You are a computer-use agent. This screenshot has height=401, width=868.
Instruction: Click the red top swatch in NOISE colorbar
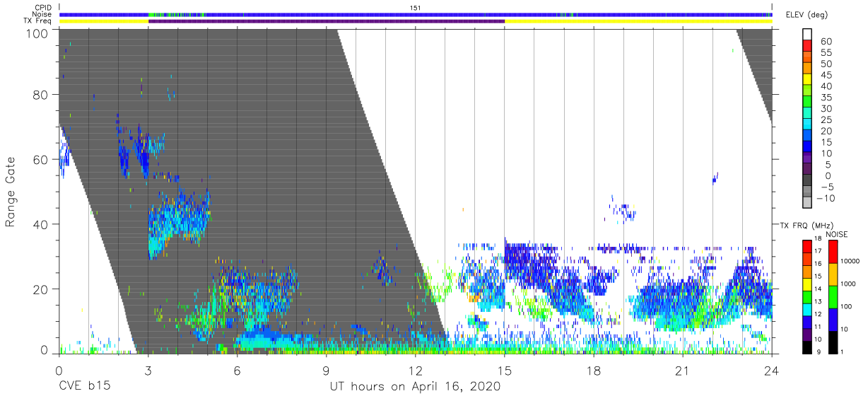833,251
